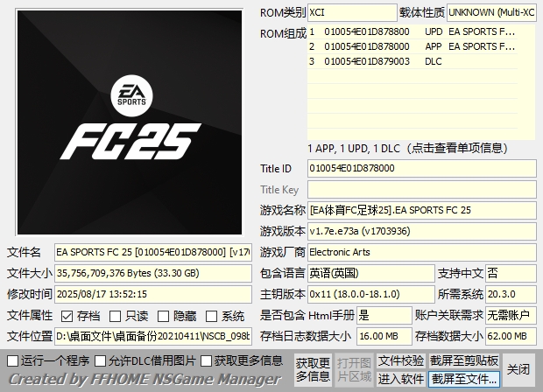Screen dimensions: 543x392
Task: Select the APP row in ROM组成 list
Action: coord(420,46)
